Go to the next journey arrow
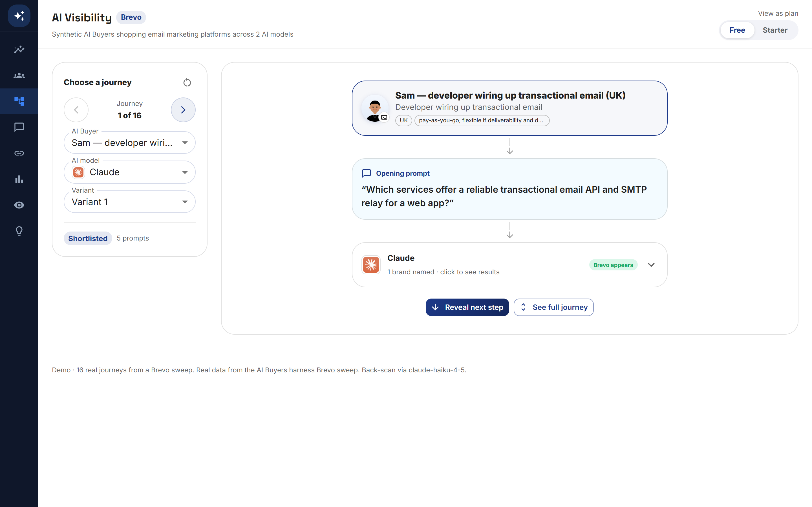Viewport: 812px width, 507px height. point(183,110)
